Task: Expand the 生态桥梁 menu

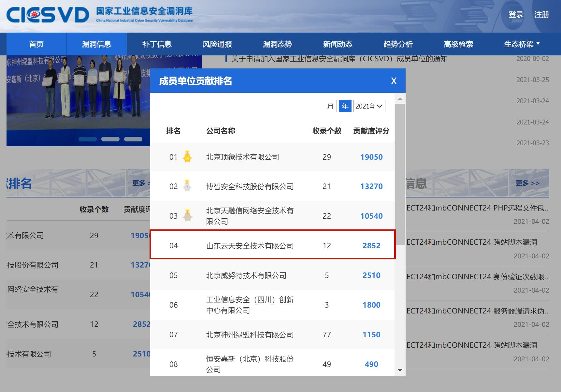Action: pos(522,44)
